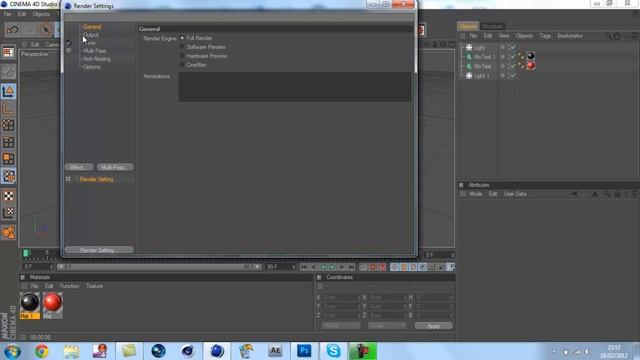Open Photoshop from the taskbar
Screen dimensions: 640x360
(304, 351)
